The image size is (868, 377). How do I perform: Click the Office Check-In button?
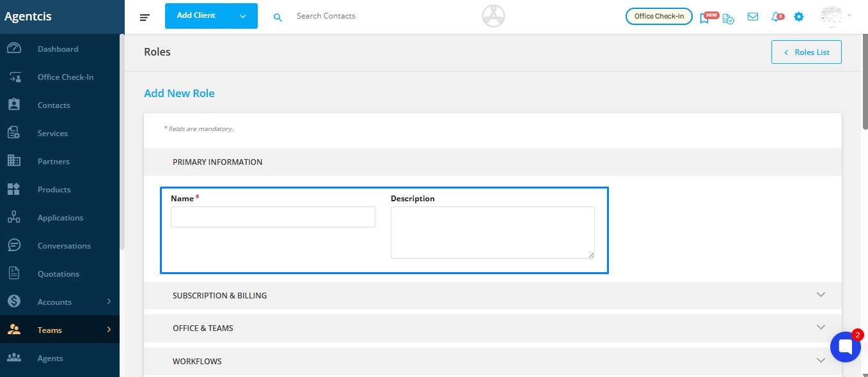[x=659, y=17]
